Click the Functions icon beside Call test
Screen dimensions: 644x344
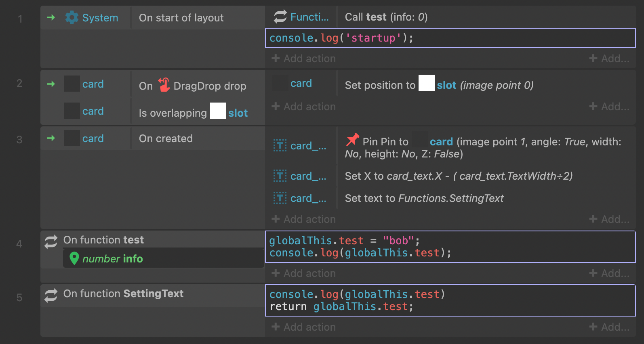tap(280, 17)
